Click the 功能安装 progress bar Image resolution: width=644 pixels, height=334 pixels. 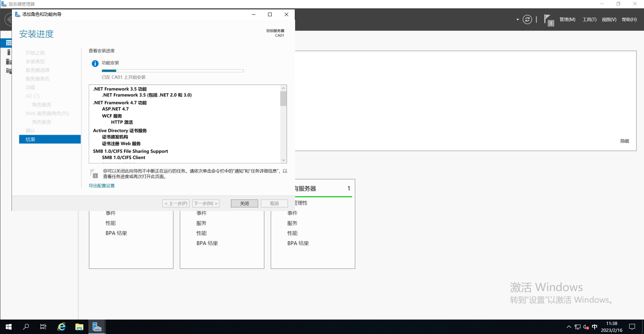pyautogui.click(x=172, y=71)
